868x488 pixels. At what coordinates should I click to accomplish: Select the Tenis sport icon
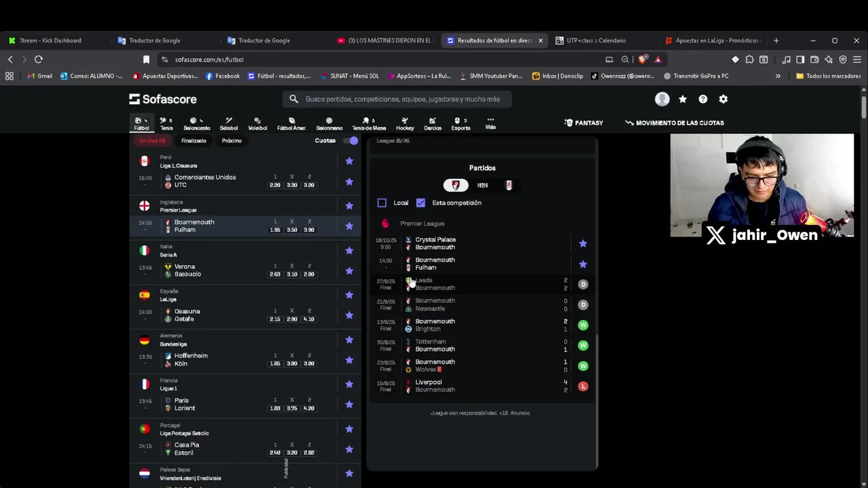click(166, 123)
